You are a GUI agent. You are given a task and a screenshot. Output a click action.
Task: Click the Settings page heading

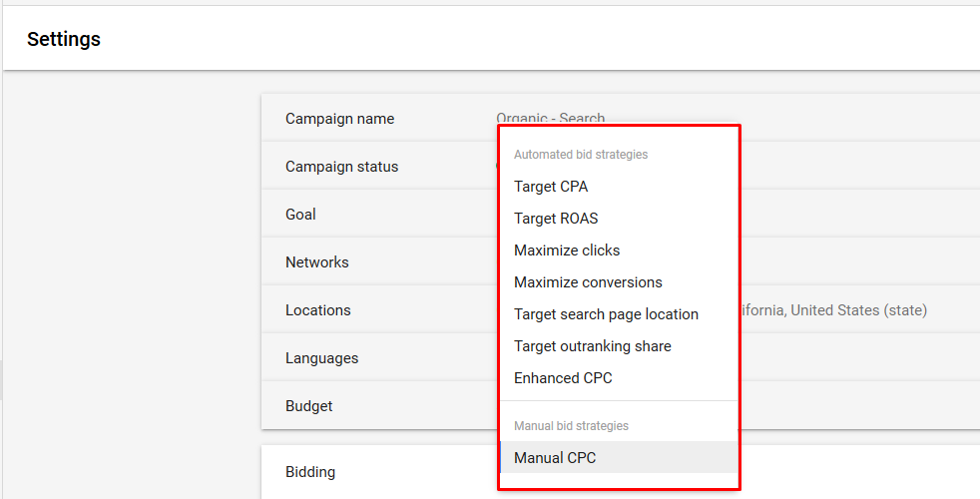[x=64, y=39]
